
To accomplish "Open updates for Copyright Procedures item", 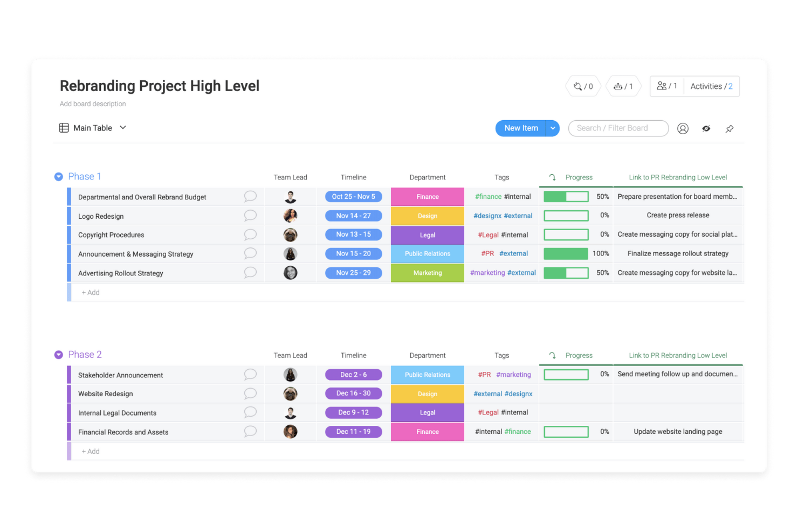I will pyautogui.click(x=250, y=234).
